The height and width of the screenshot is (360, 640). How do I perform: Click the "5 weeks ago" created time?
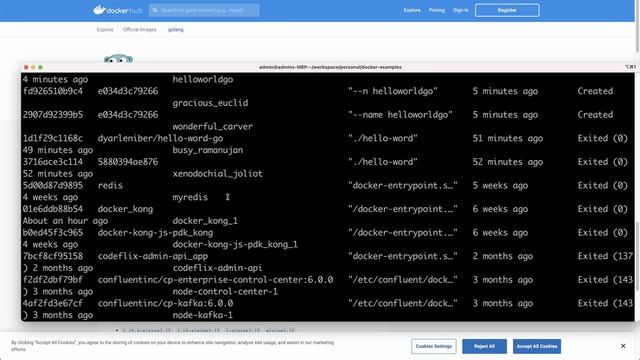pyautogui.click(x=500, y=186)
